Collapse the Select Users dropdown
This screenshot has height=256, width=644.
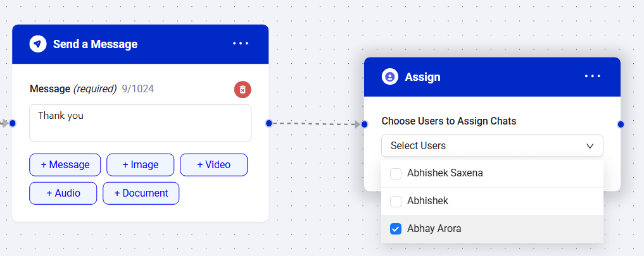tap(492, 145)
